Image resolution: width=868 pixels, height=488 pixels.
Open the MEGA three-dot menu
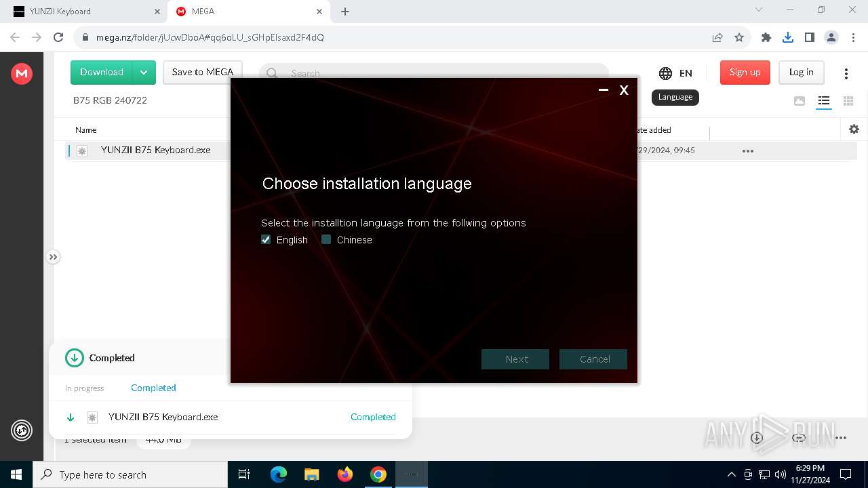pos(846,73)
